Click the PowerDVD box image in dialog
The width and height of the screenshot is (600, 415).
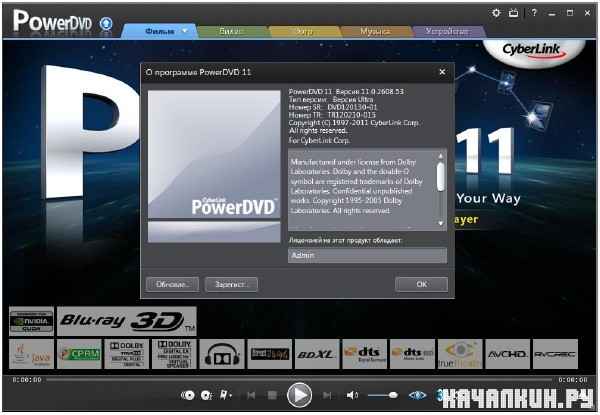214,166
